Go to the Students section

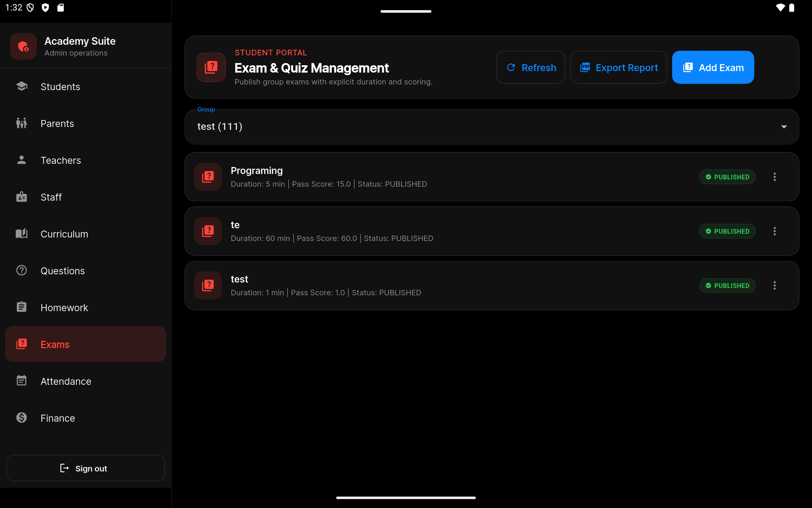coord(86,87)
